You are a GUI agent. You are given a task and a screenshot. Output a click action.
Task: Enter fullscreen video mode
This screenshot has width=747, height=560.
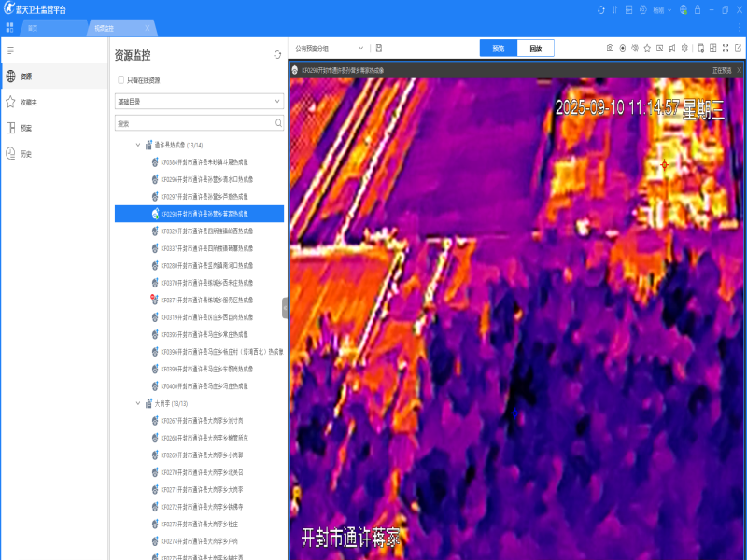pos(726,48)
